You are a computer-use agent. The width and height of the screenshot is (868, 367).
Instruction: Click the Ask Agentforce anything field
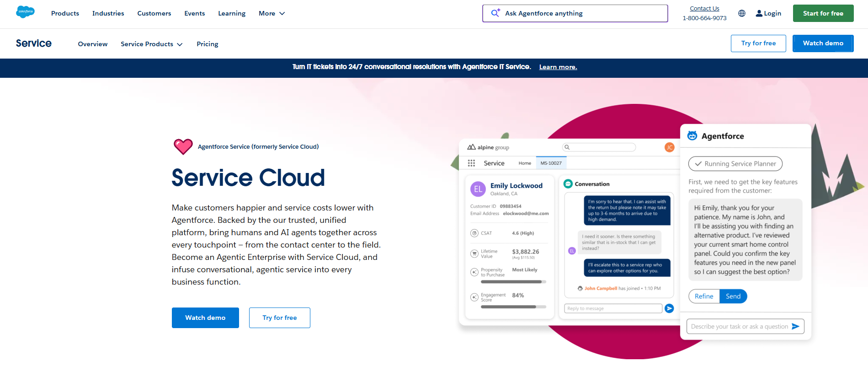click(575, 13)
